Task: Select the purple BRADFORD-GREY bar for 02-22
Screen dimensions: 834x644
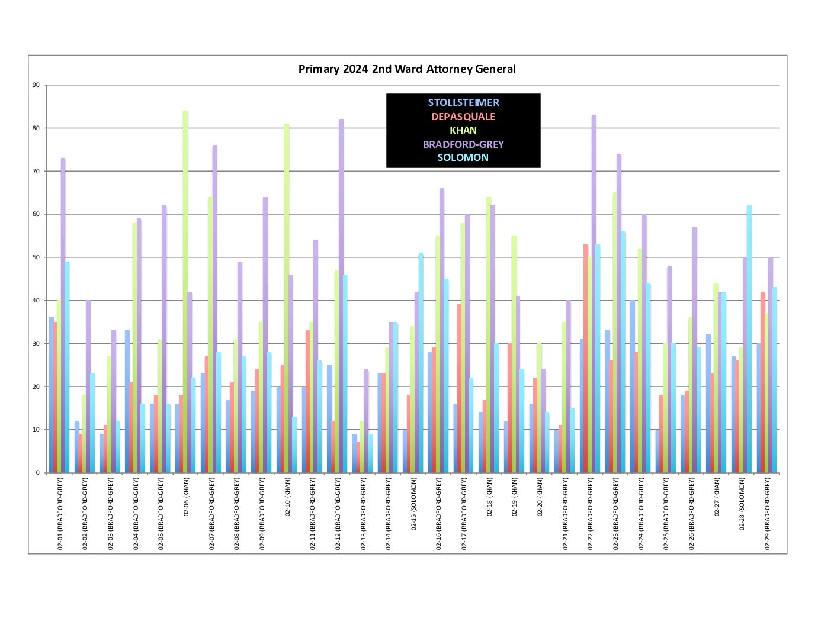Action: 594,296
